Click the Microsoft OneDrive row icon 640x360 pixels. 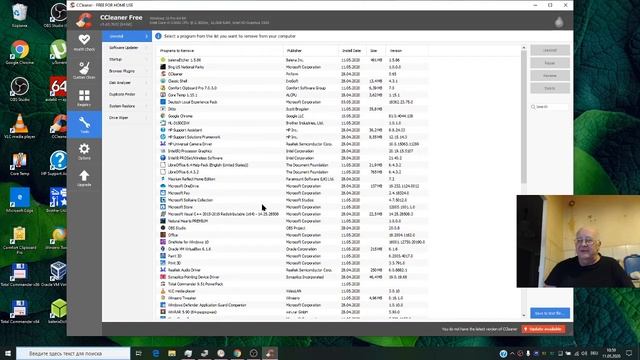tap(163, 186)
